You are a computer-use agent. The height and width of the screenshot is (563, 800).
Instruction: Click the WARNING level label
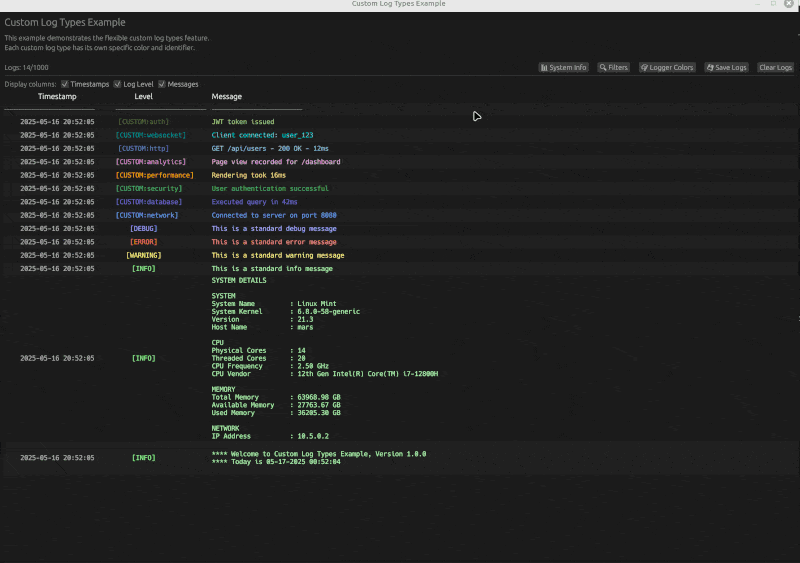click(144, 255)
